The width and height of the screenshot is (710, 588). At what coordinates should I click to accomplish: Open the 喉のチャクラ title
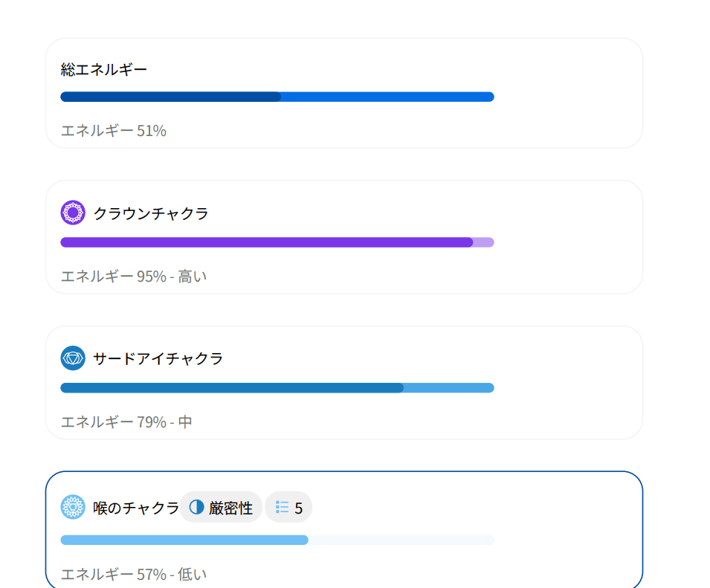(136, 508)
